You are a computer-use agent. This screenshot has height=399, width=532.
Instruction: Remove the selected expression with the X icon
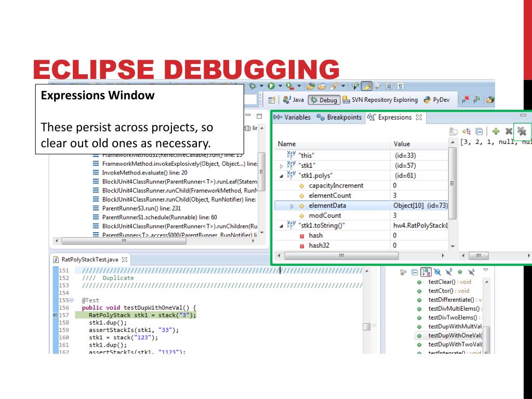[509, 131]
